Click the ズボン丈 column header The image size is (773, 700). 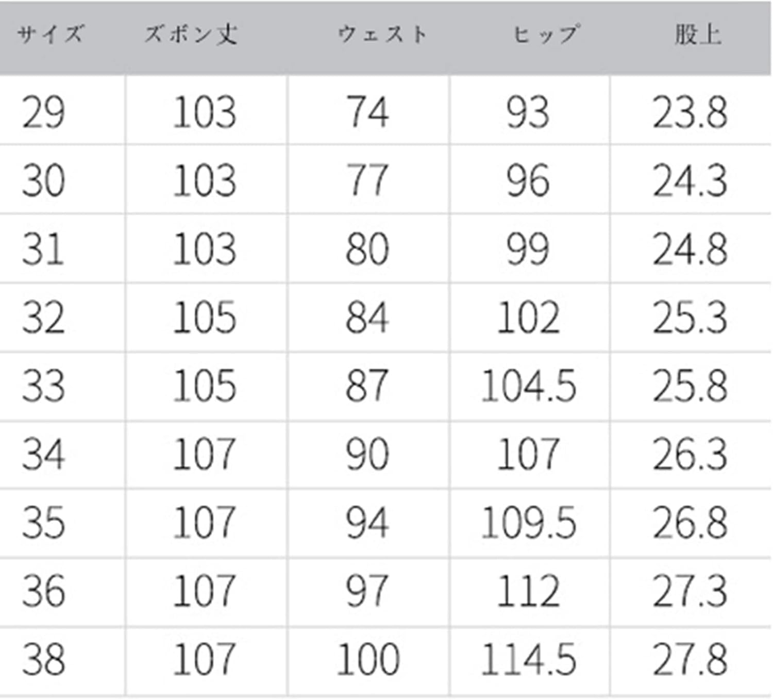click(191, 35)
